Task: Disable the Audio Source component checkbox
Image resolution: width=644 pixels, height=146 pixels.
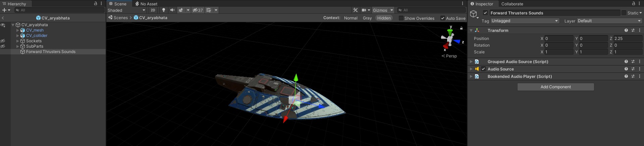Action: [483, 69]
